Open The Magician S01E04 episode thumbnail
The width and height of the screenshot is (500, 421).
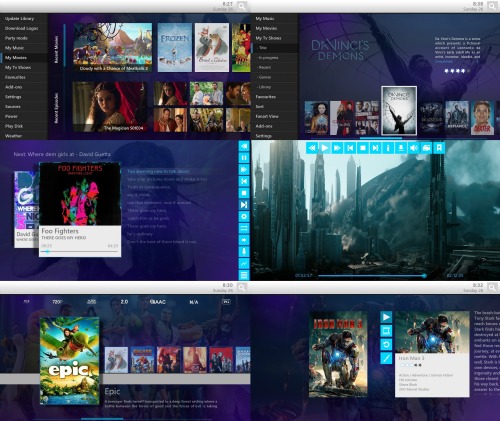(110, 107)
